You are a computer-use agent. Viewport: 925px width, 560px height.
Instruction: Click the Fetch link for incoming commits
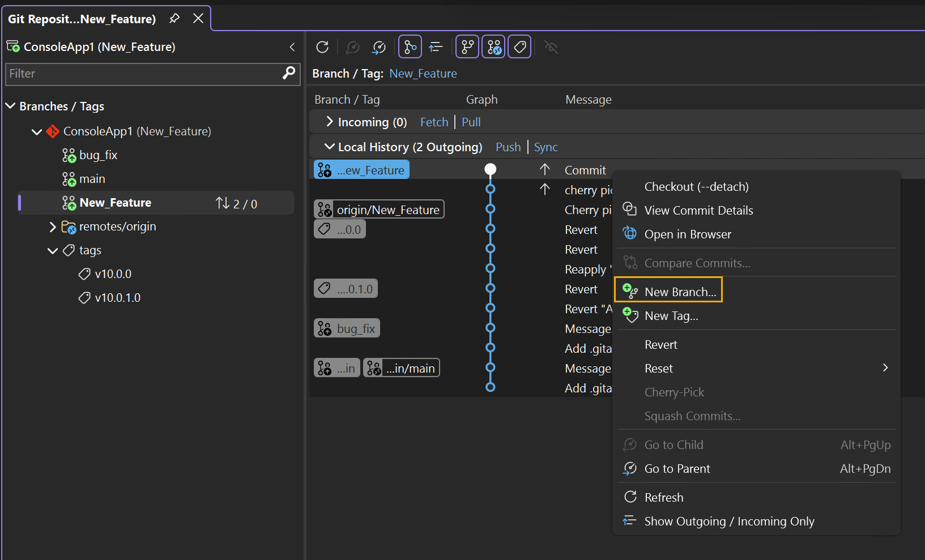[434, 122]
